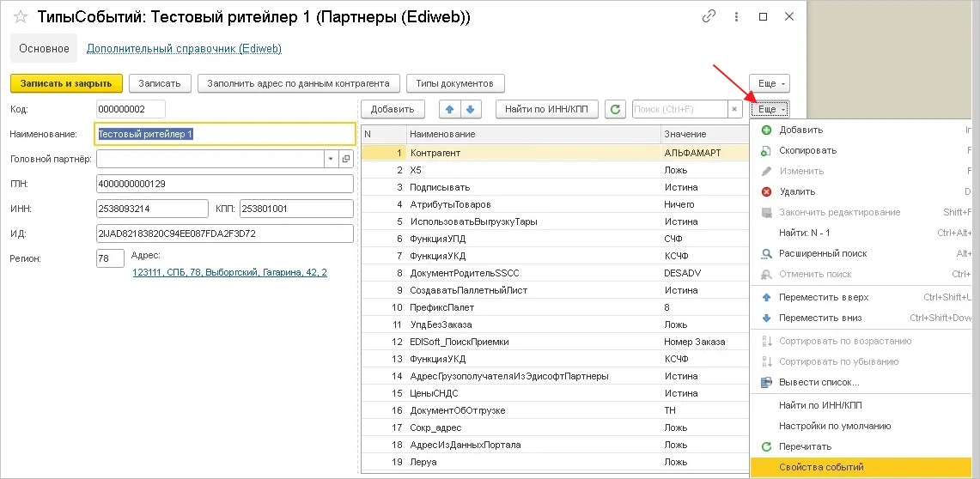Open the upper Еще dropdown button
This screenshot has height=479, width=980.
click(x=770, y=83)
